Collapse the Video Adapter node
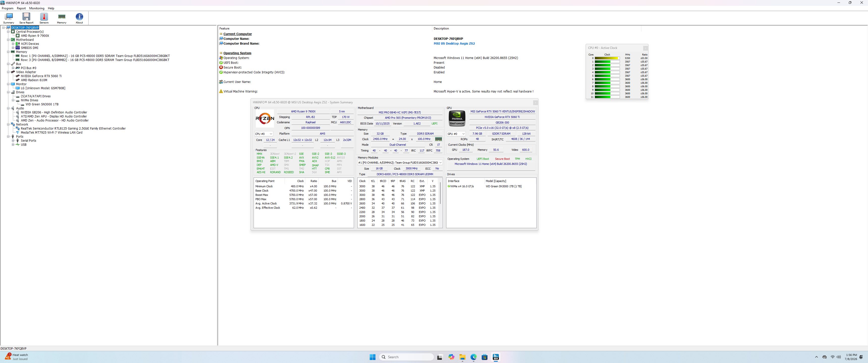 click(x=8, y=72)
